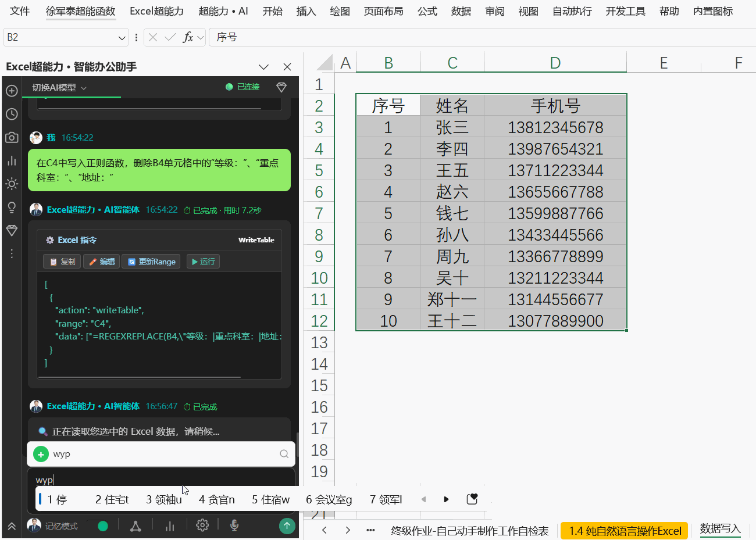Click the IME emoji heart icon in candidate bar
This screenshot has width=756, height=540.
(472, 499)
